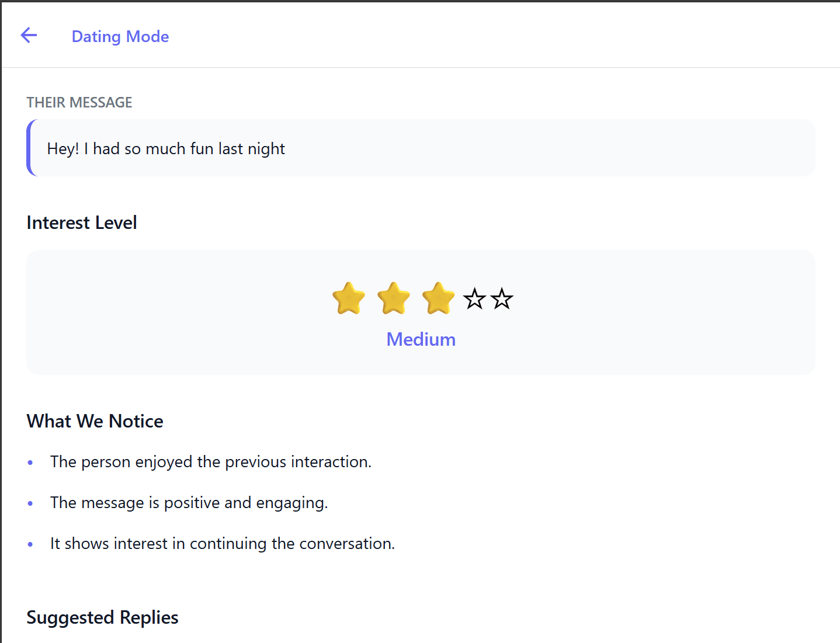Click the THEIR MESSAGE label
The width and height of the screenshot is (840, 643).
point(79,102)
